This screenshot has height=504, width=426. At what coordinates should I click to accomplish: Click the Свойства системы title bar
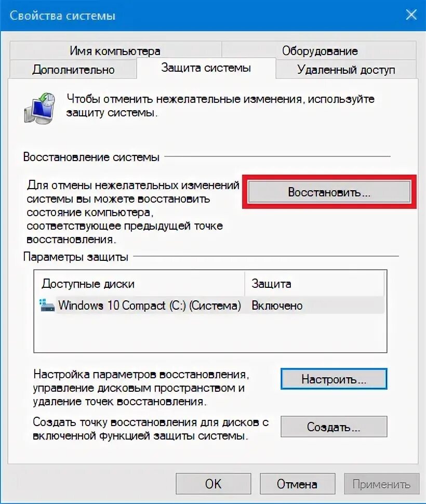tap(199, 16)
